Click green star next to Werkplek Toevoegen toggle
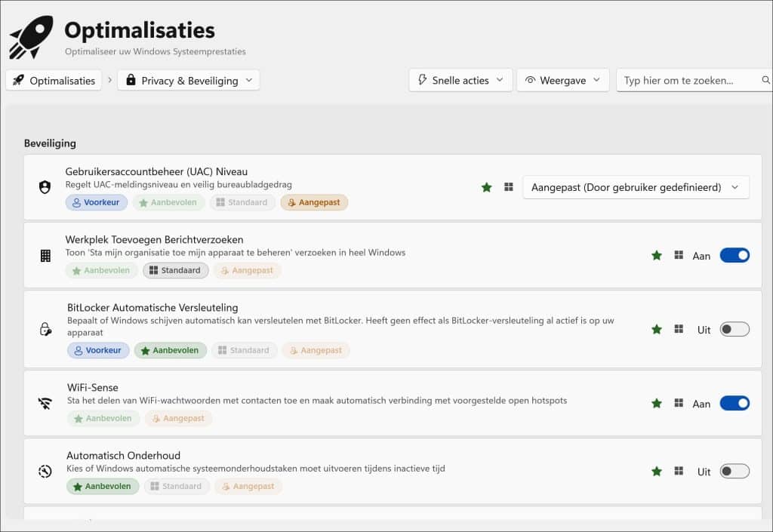 coord(657,255)
